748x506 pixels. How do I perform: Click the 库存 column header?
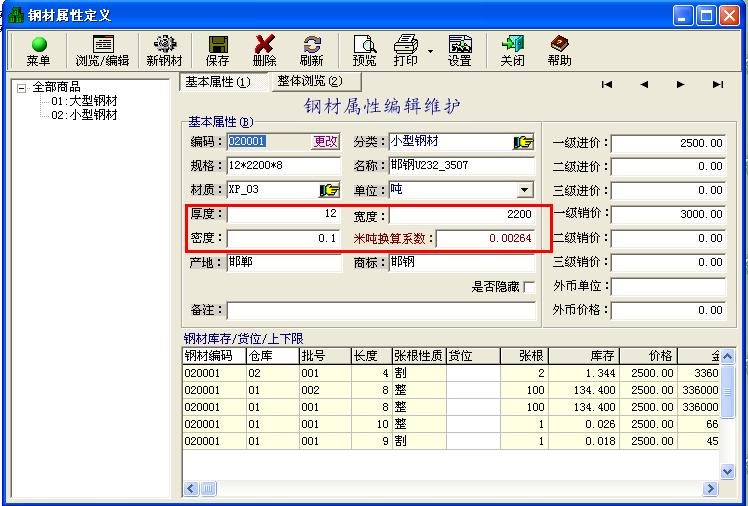click(584, 356)
